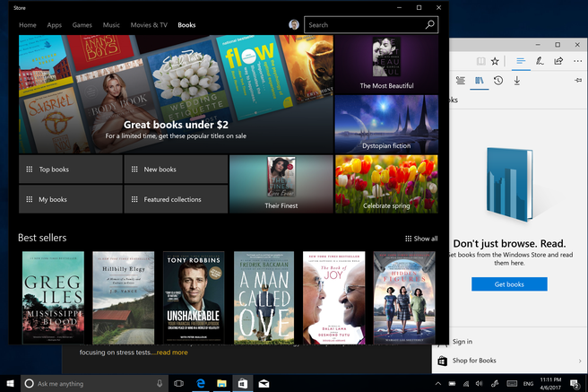
Task: Open Edge more options ellipsis menu
Action: coord(577,61)
